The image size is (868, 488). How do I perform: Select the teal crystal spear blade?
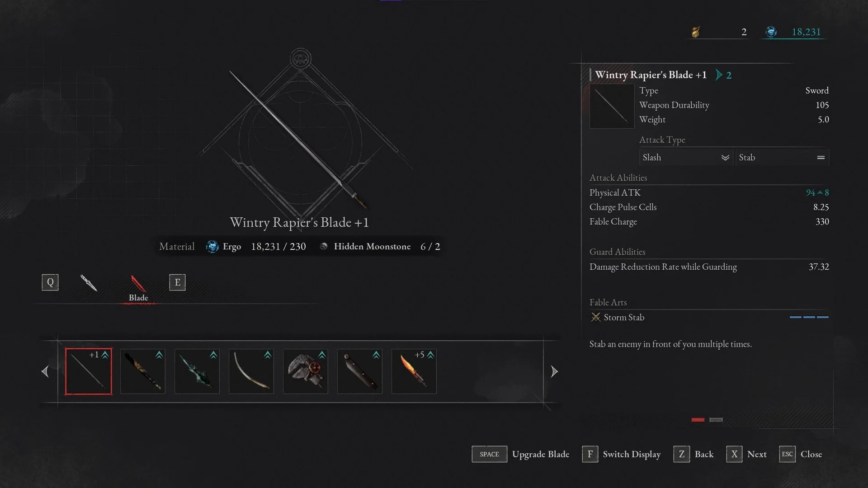click(197, 371)
